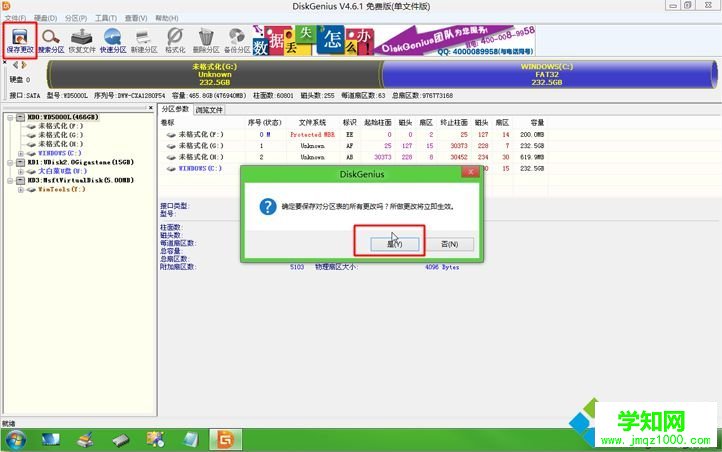Select RD1:UDisk2.0Gigastone(15GB) in the tree

[x=80, y=162]
